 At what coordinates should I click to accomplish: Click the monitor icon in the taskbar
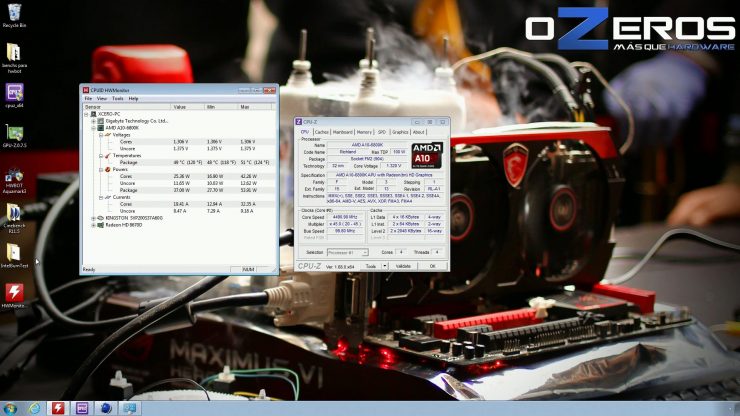pyautogui.click(x=130, y=408)
